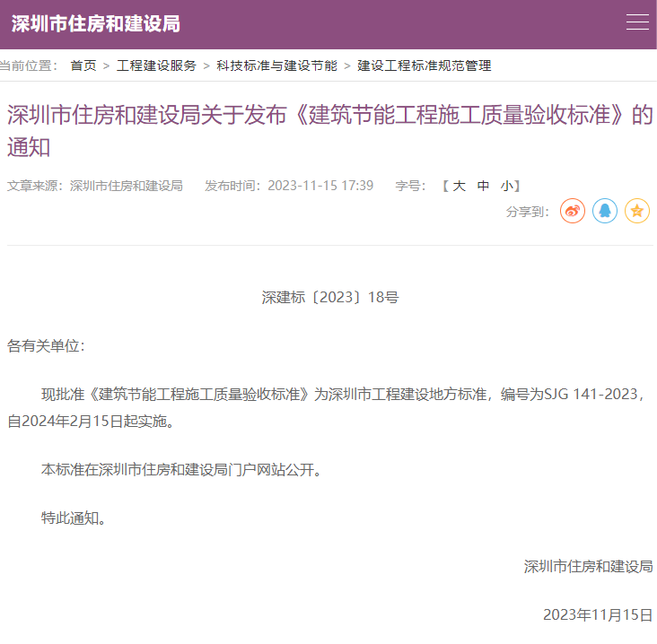Image resolution: width=657 pixels, height=644 pixels.
Task: Click the closing date 2023年11月15日
Action: (597, 614)
